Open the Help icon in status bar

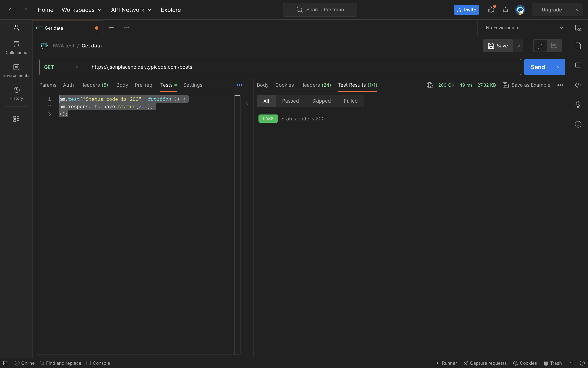[582, 363]
